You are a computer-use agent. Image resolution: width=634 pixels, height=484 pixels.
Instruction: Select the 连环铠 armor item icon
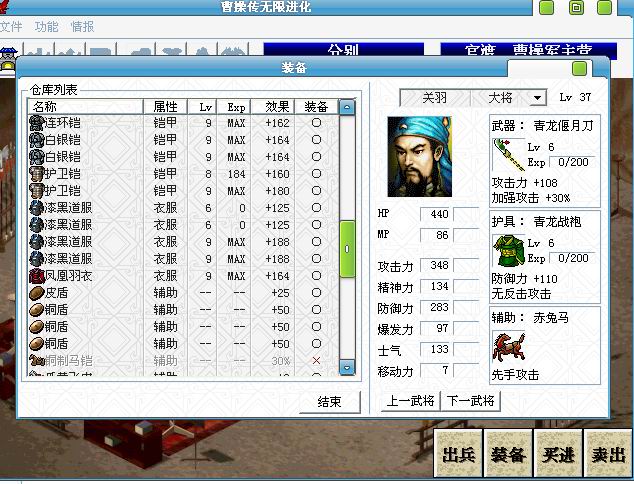[37, 123]
